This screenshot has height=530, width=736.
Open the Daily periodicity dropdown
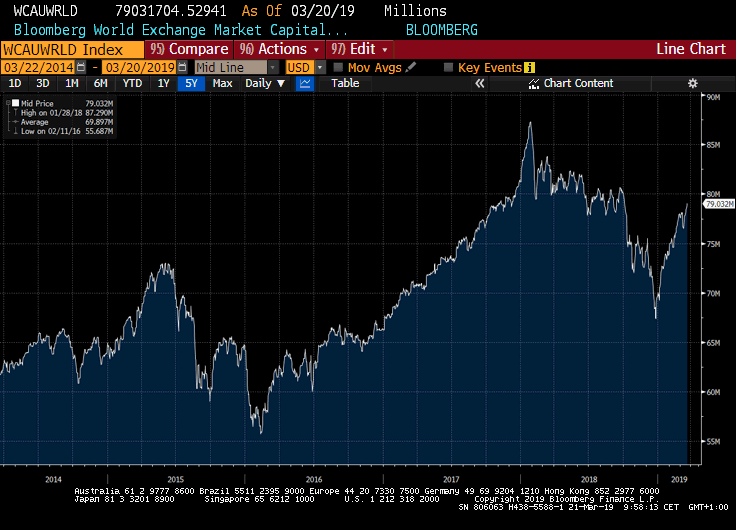[265, 84]
